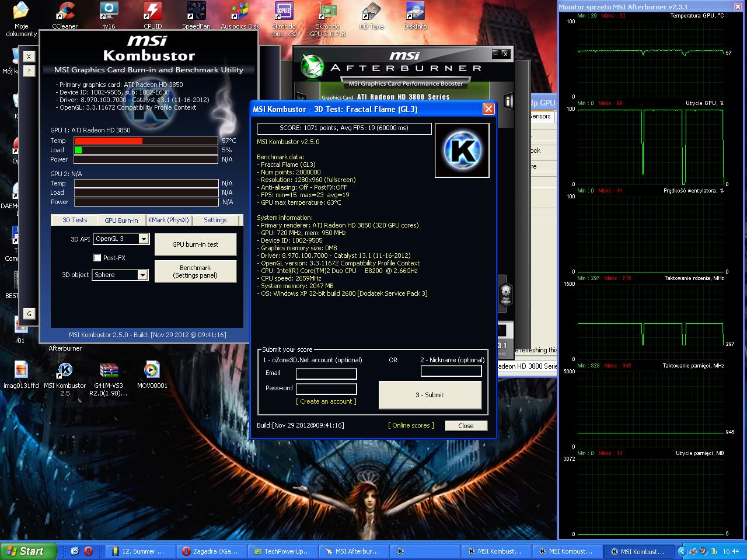
Task: Open the KMark (PhysX) tab
Action: [169, 220]
